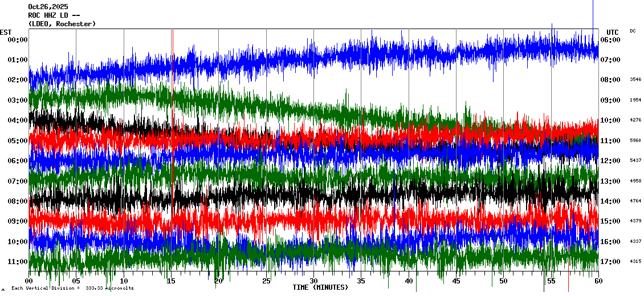The width and height of the screenshot is (644, 296).
Task: Click the Each Vertical Division scale note
Action: [72, 289]
